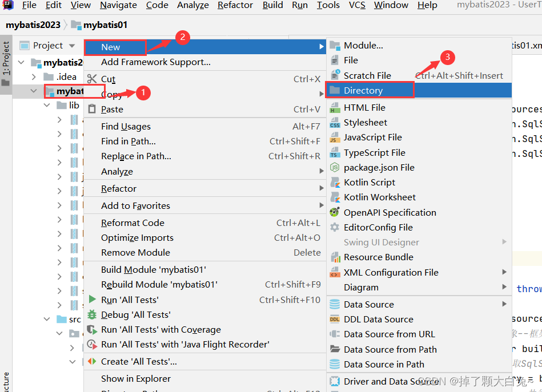Open the Analyze submenu arrow
This screenshot has width=542, height=392.
pyautogui.click(x=322, y=171)
